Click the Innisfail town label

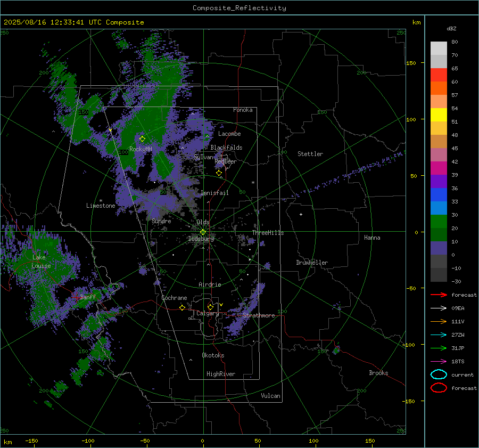click(214, 193)
